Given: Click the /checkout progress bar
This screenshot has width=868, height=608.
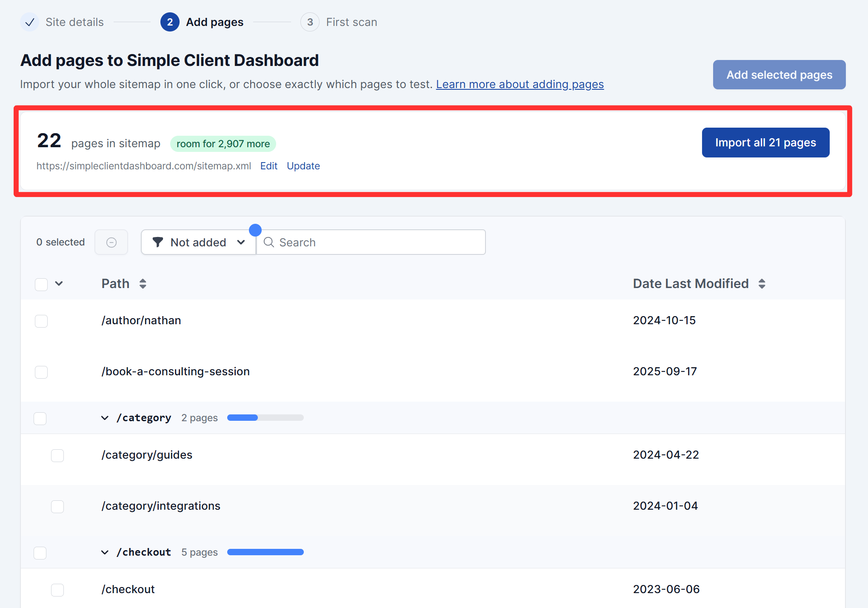Looking at the screenshot, I should [265, 552].
